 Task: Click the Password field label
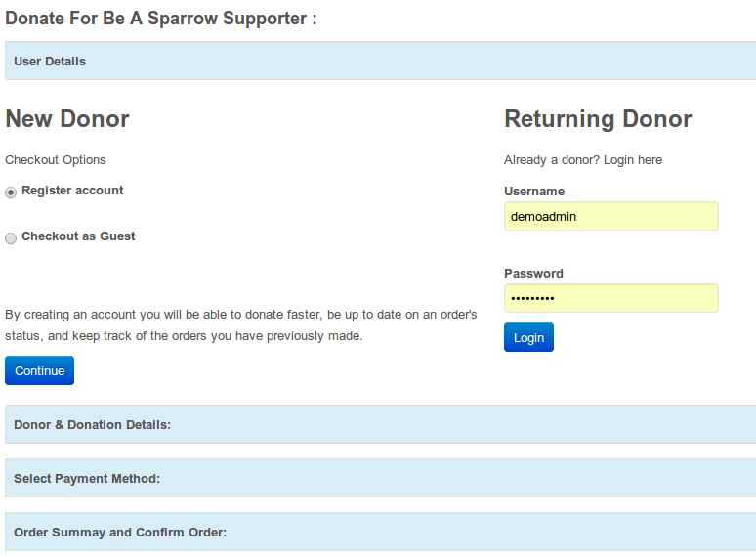coord(533,274)
